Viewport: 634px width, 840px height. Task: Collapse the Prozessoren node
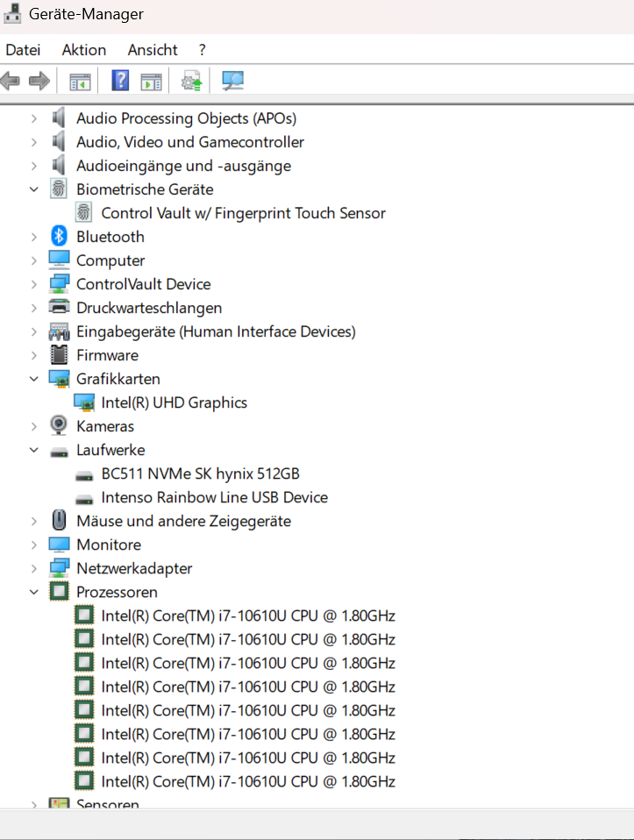pos(34,592)
